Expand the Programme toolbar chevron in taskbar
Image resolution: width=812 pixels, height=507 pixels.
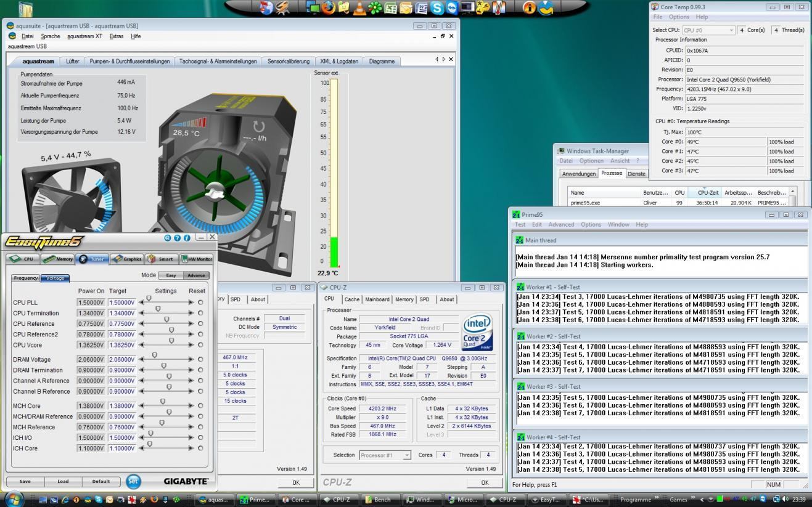[x=656, y=498]
